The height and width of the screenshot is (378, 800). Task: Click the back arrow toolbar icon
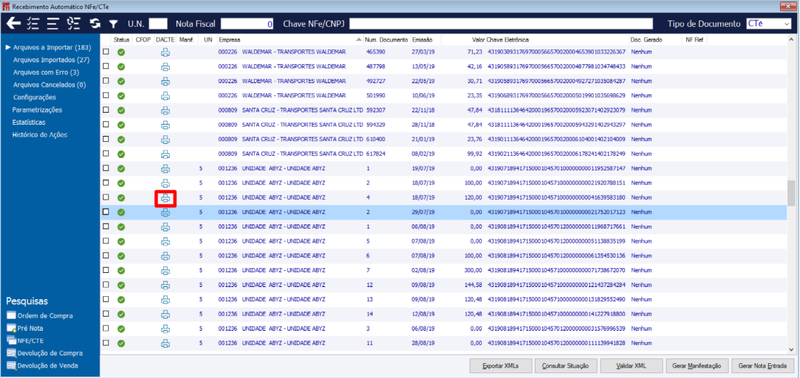coord(13,23)
